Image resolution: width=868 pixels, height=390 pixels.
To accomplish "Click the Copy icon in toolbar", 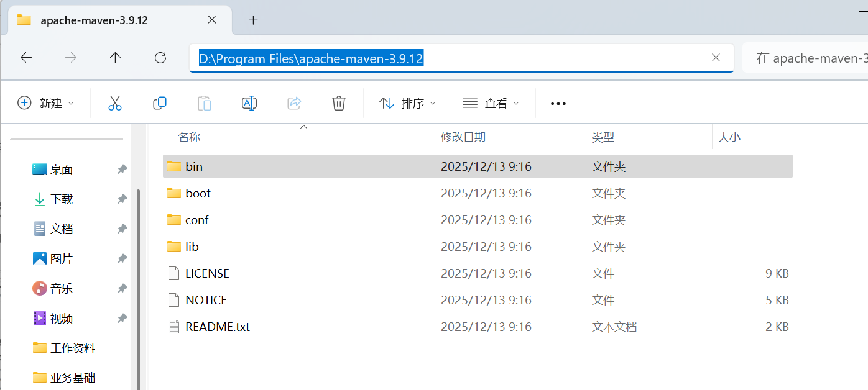I will pyautogui.click(x=160, y=103).
